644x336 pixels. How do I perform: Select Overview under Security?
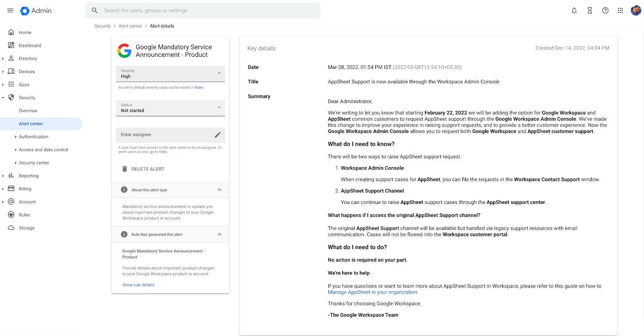28,111
